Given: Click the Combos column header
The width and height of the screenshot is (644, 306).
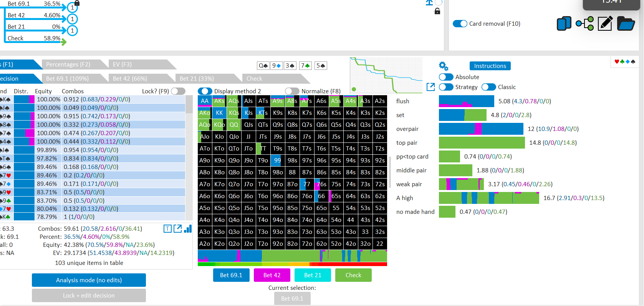Looking at the screenshot, I should (x=73, y=91).
